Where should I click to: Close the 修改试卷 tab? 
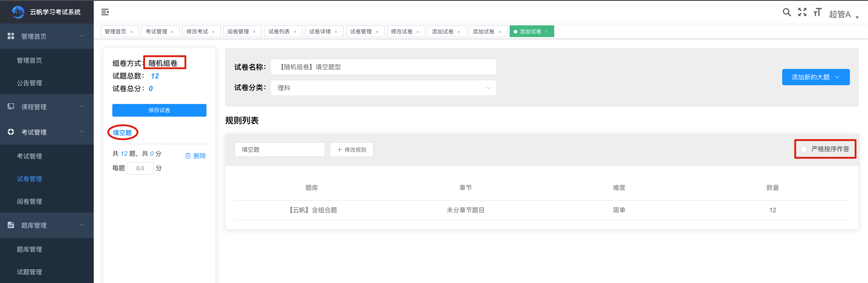click(x=417, y=32)
